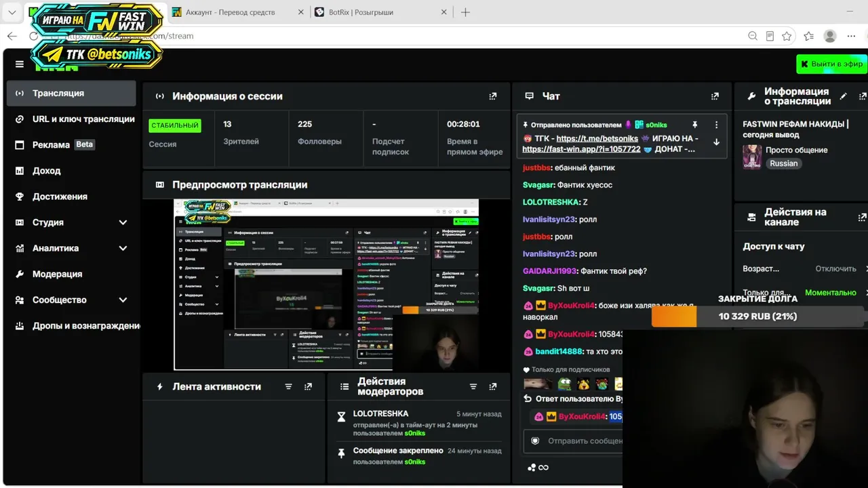Click the pepe frog emote in chat

(x=564, y=384)
